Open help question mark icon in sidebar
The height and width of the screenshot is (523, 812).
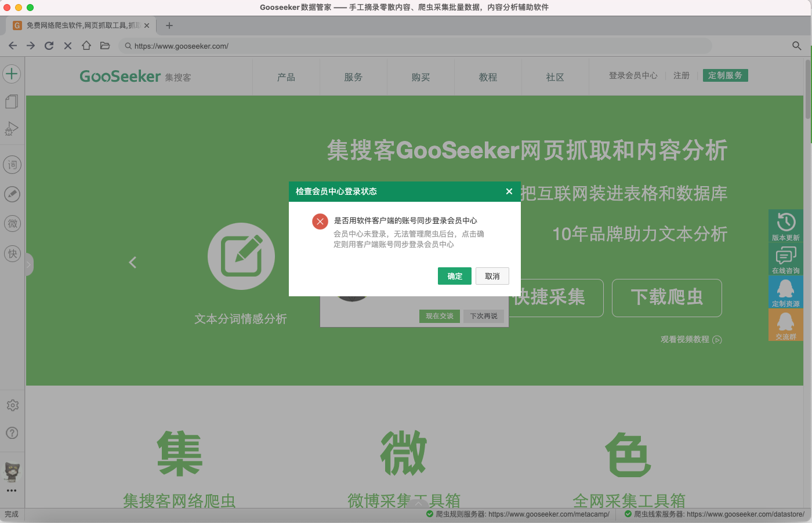(12, 433)
